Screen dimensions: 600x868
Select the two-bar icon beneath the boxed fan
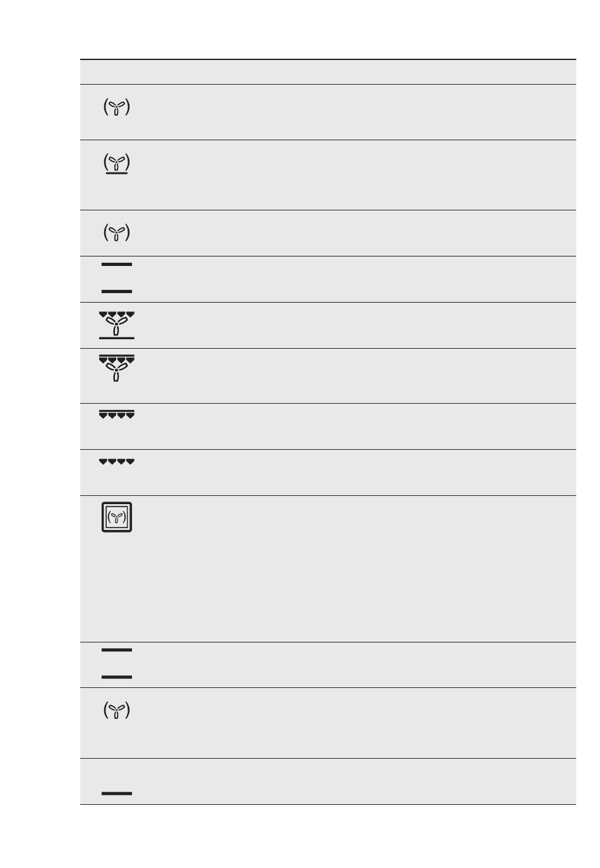coord(117,663)
